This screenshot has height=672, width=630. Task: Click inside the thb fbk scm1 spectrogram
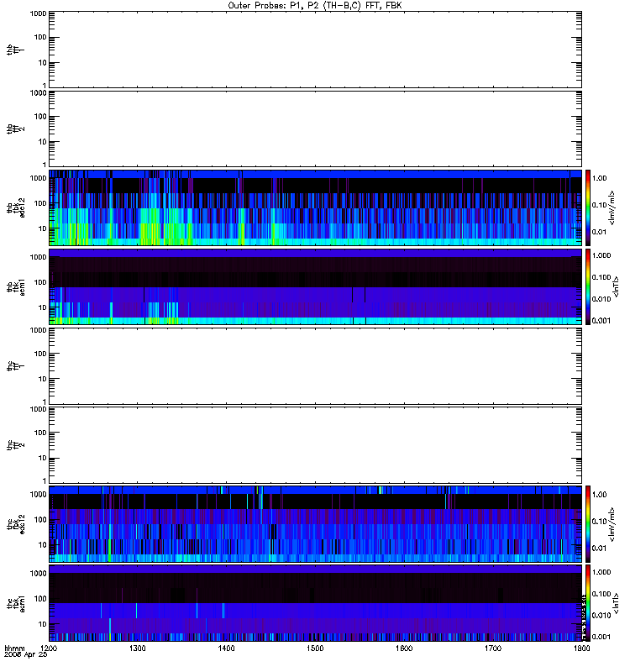[316, 287]
